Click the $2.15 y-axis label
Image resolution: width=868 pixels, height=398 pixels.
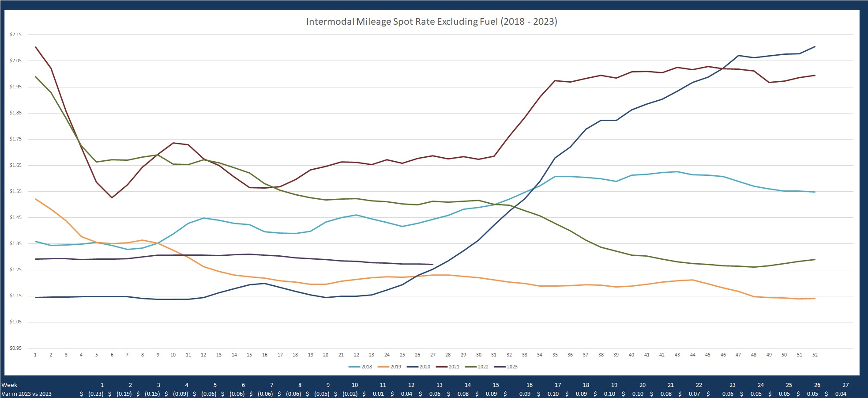pos(15,34)
